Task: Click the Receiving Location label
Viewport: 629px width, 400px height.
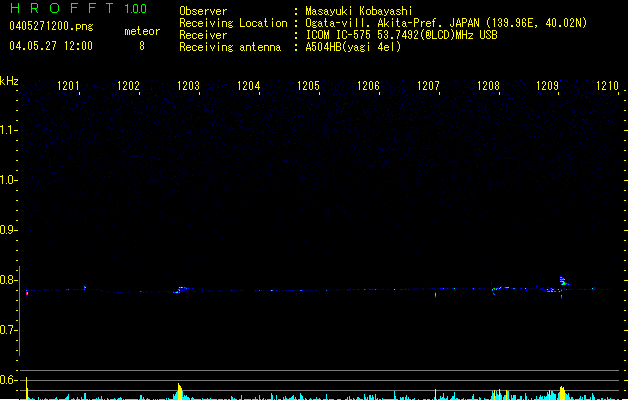Action: click(x=233, y=23)
